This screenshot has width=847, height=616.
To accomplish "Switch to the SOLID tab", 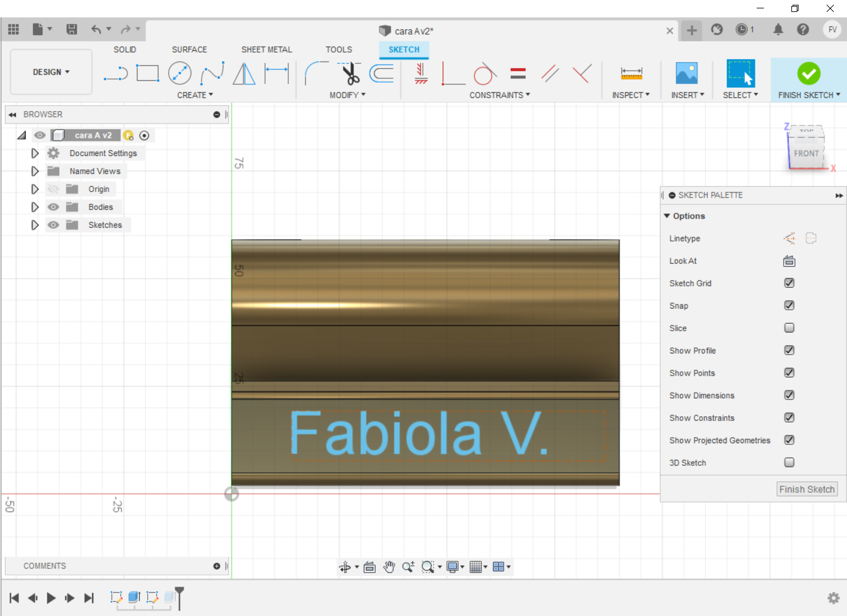I will pos(125,50).
